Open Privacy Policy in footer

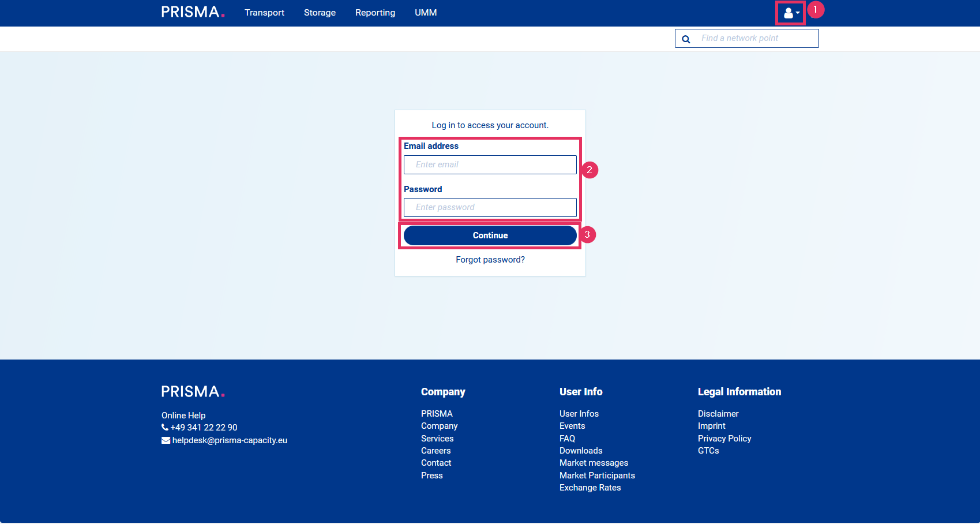[x=724, y=439]
